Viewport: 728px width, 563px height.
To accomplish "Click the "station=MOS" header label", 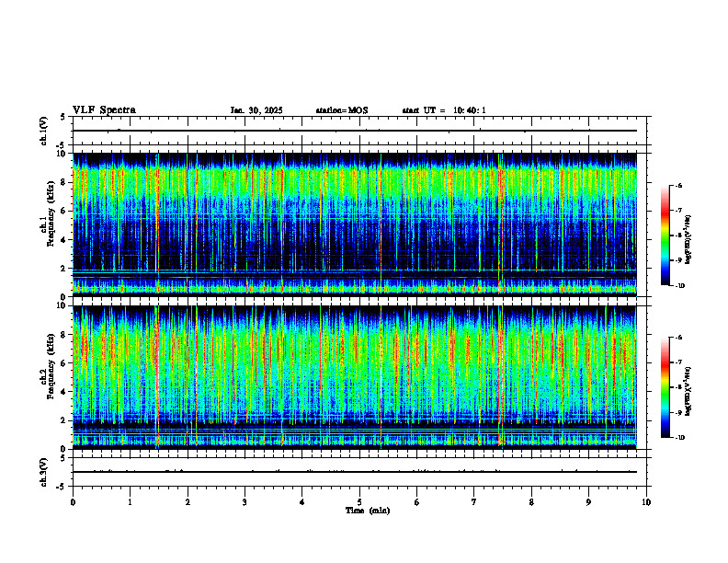I will (x=342, y=110).
